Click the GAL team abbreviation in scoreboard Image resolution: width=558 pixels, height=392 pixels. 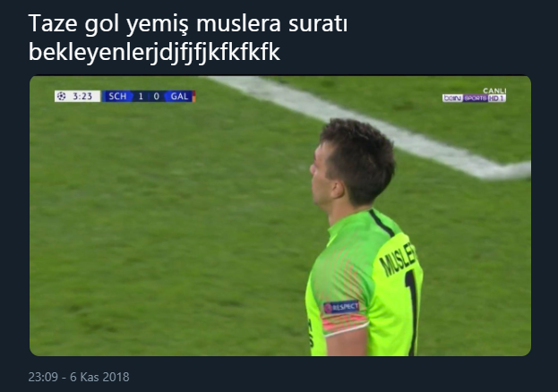[x=179, y=96]
